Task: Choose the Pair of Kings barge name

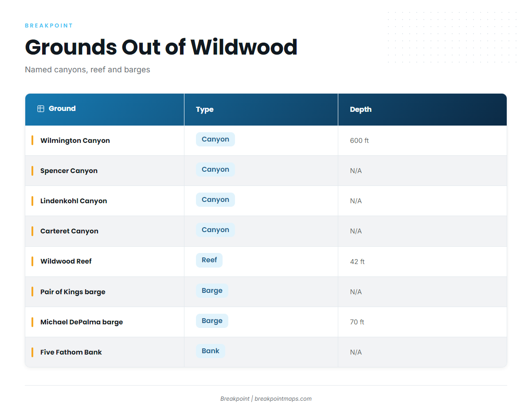Action: 73,292
